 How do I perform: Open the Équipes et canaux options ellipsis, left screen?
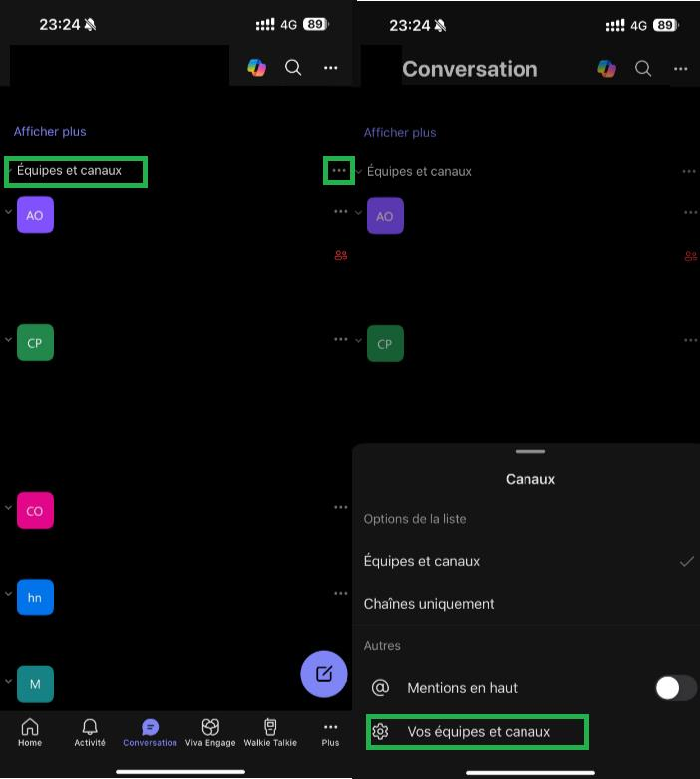pyautogui.click(x=339, y=170)
